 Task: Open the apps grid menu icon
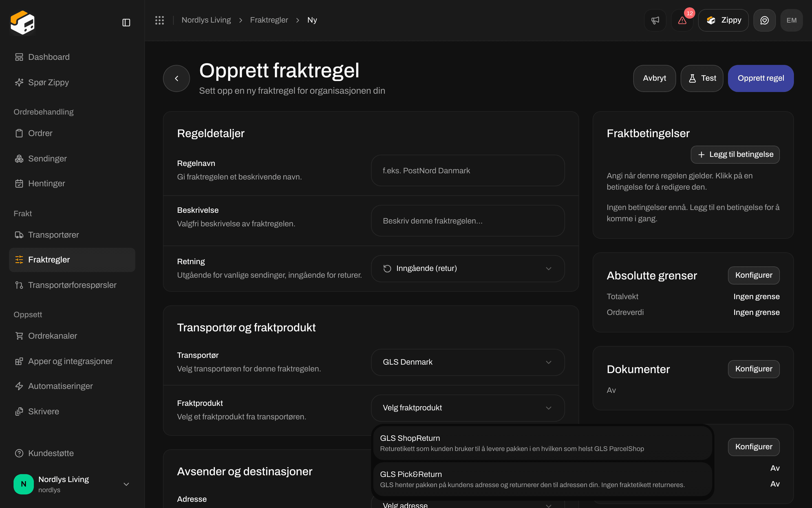point(159,20)
